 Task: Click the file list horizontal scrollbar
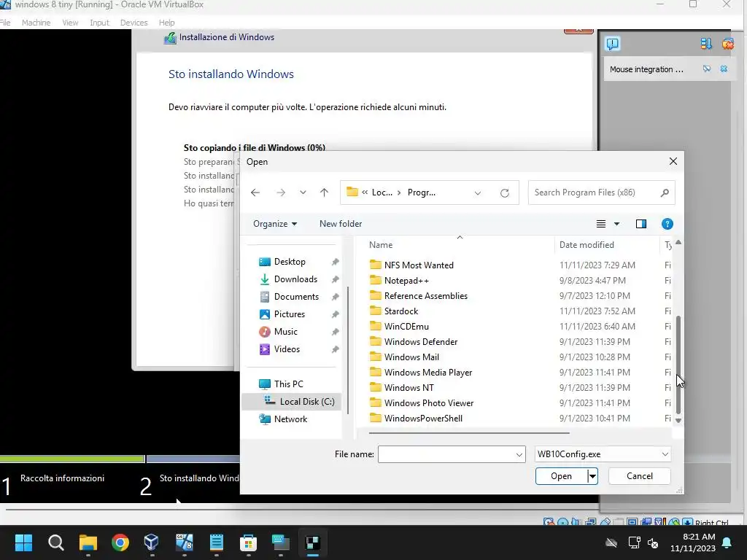tap(469, 433)
